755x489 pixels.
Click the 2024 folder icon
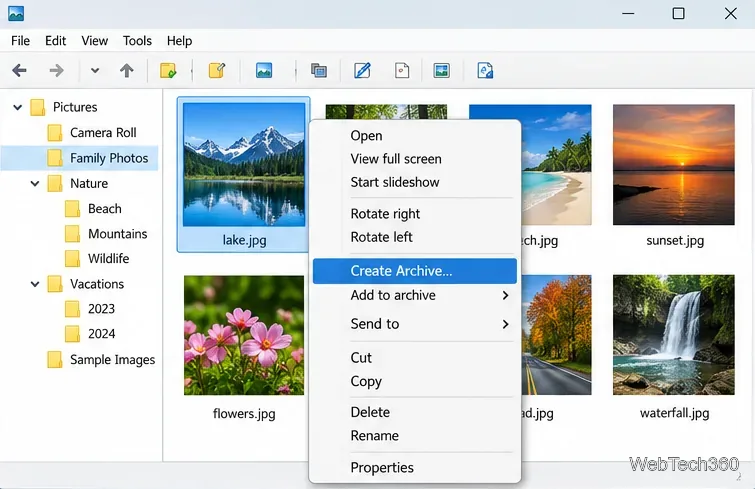tap(72, 334)
